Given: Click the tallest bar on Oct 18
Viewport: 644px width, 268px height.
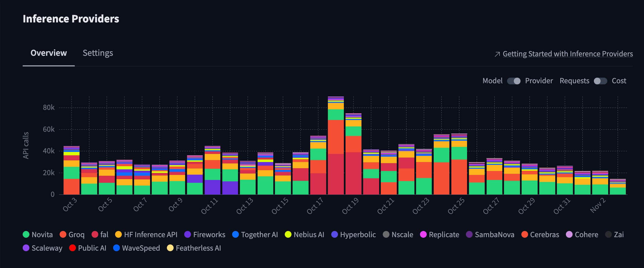Looking at the screenshot, I should 336,146.
